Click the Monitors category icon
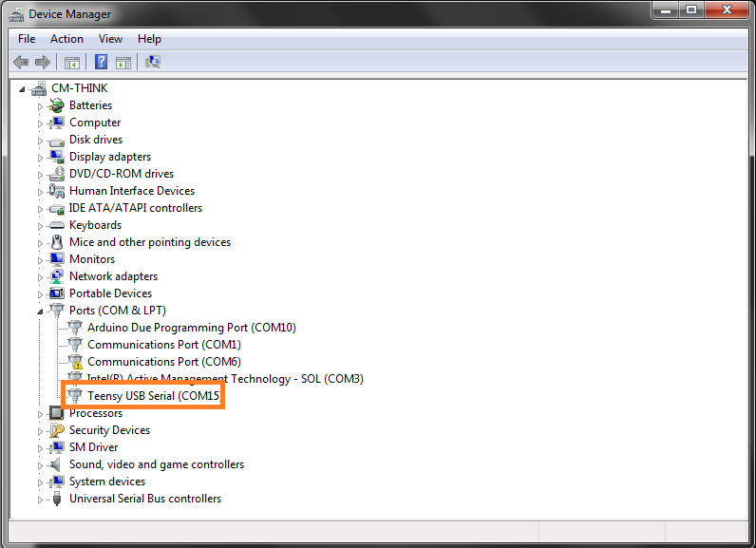The image size is (756, 548). pyautogui.click(x=57, y=259)
